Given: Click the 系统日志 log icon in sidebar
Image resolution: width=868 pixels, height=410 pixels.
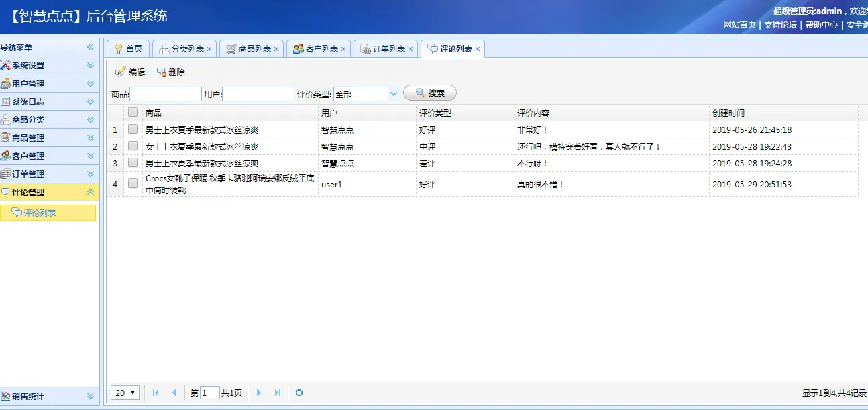Looking at the screenshot, I should [5, 101].
